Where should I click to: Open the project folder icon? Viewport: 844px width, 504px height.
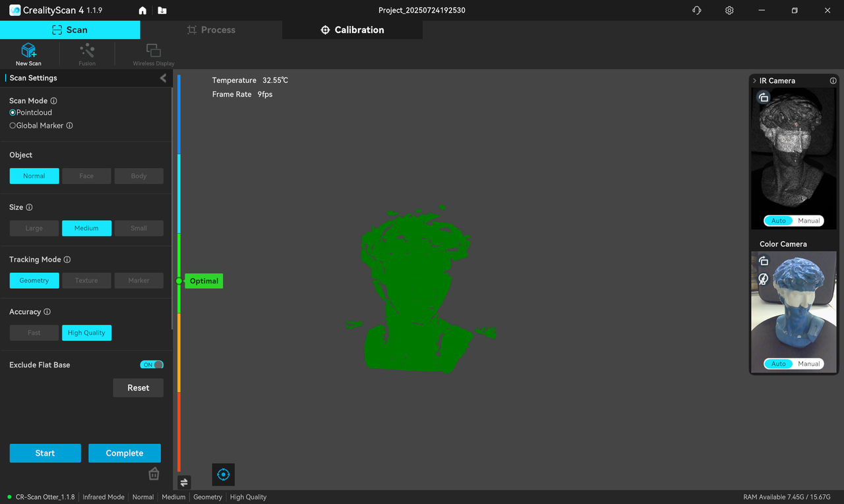pyautogui.click(x=162, y=11)
